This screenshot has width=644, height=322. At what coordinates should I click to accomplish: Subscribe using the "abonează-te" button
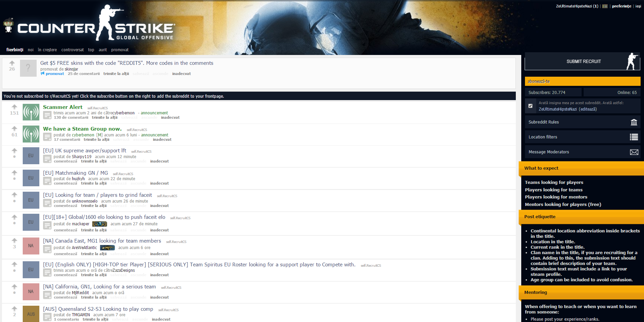point(583,81)
